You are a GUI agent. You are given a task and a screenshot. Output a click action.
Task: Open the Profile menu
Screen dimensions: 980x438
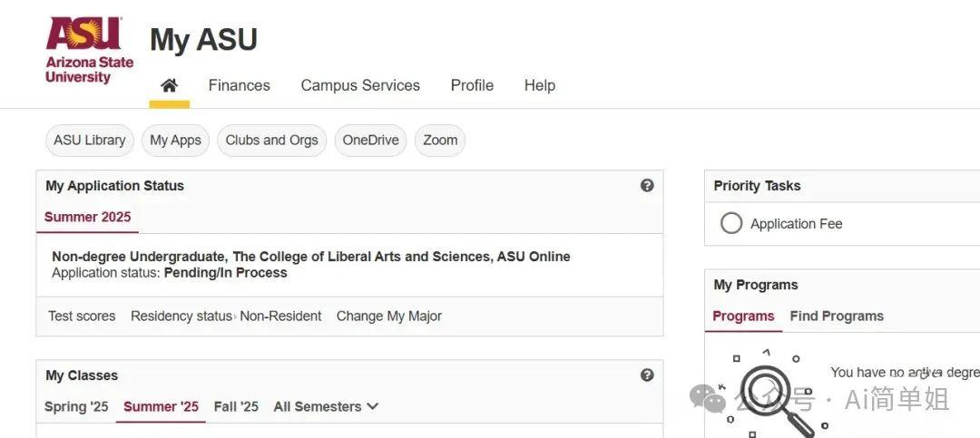point(472,85)
